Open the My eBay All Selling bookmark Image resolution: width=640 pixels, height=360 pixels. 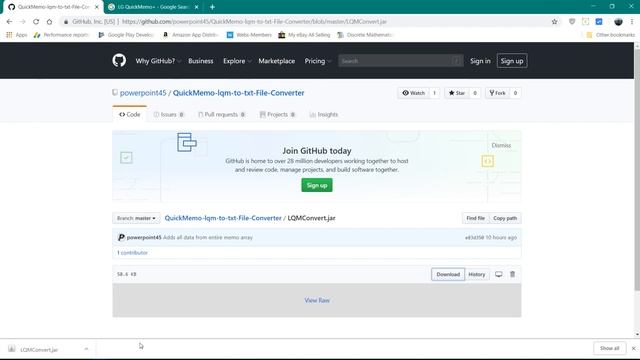[x=304, y=35]
